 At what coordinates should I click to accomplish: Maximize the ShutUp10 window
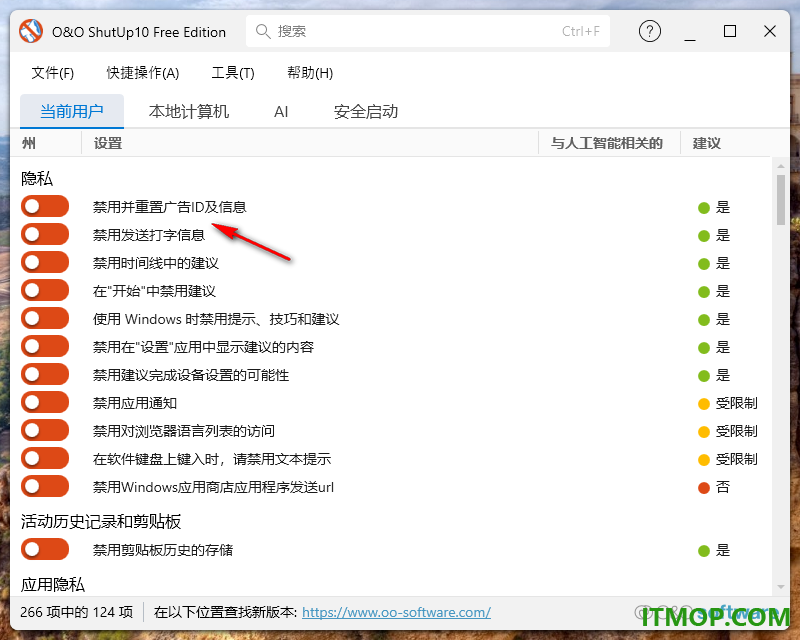pos(730,31)
